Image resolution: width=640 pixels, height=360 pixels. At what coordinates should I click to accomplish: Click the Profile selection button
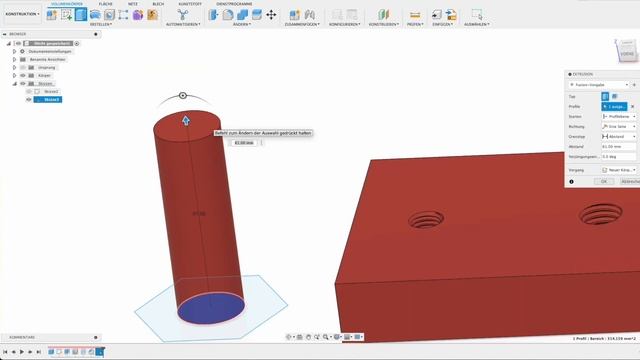coord(614,107)
